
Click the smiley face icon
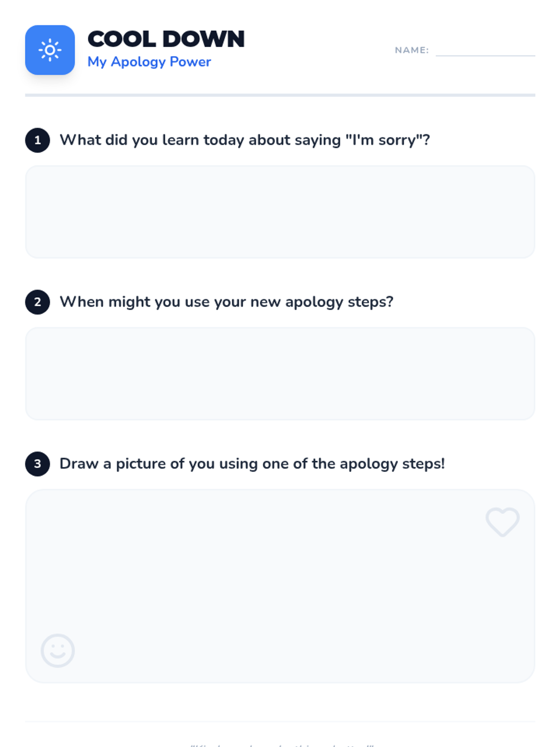pyautogui.click(x=58, y=650)
